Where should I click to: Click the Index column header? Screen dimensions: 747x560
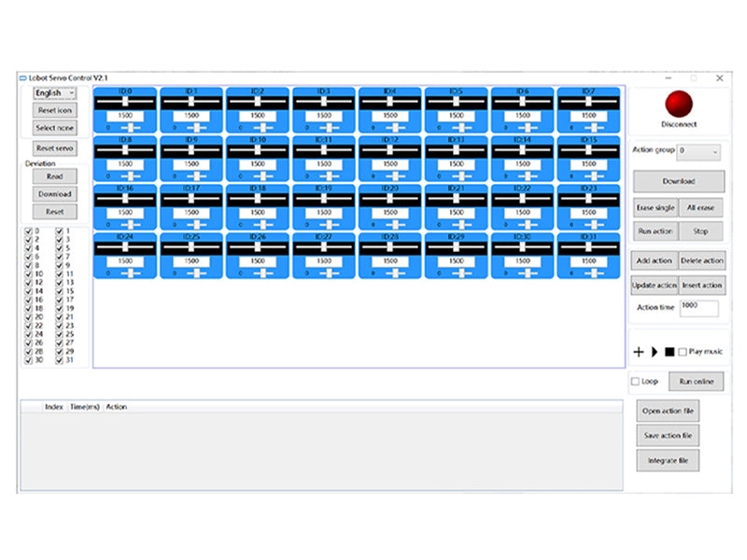click(54, 407)
